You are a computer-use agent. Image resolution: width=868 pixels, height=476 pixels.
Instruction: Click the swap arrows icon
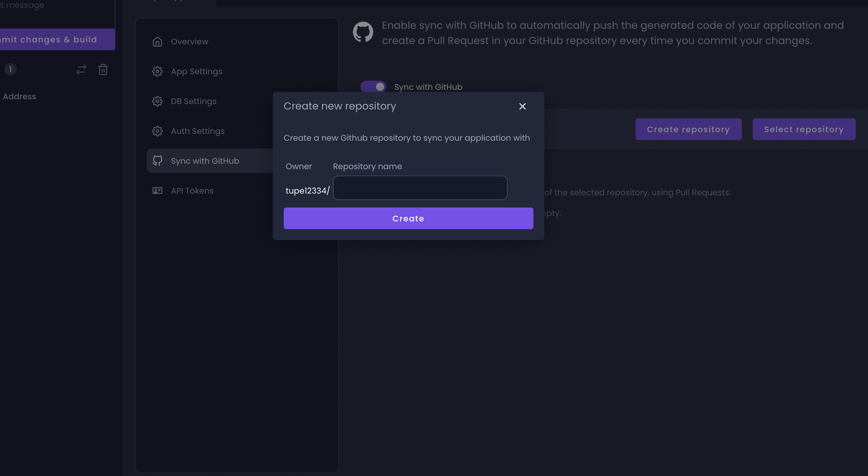[x=81, y=70]
